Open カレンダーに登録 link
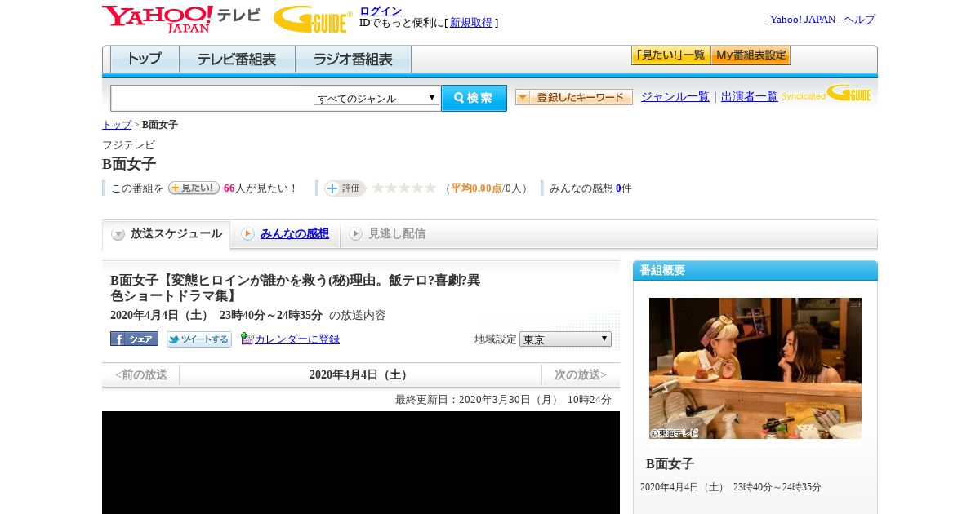 [x=297, y=339]
